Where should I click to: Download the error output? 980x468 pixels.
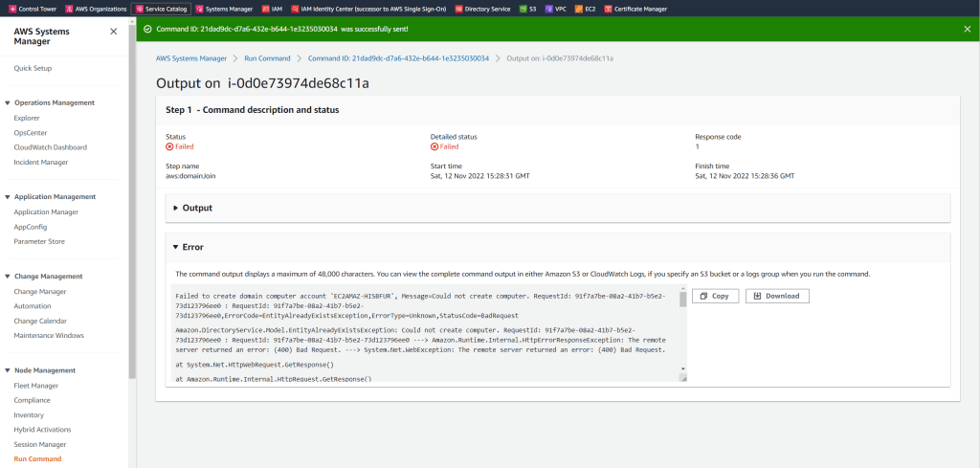click(x=777, y=296)
